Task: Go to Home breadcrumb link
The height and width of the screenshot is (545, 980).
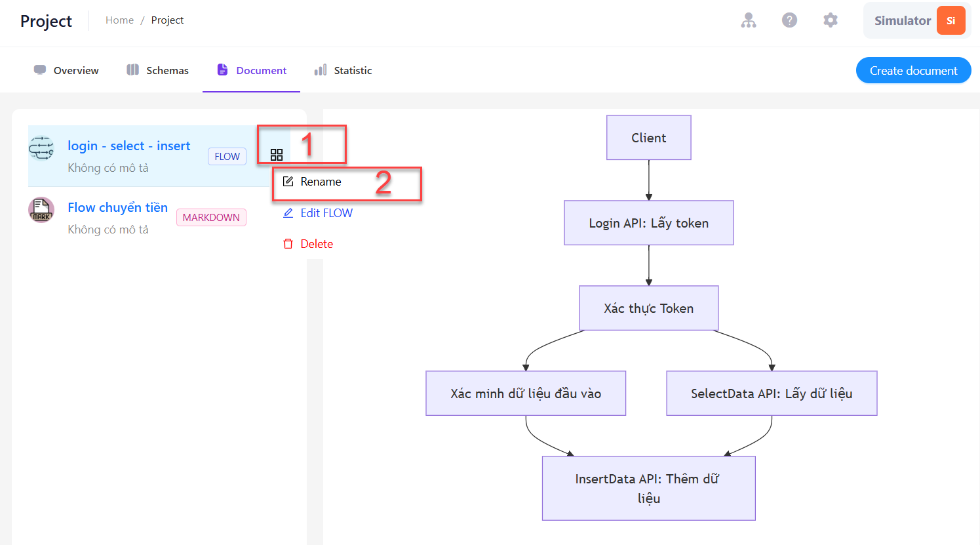Action: [119, 20]
